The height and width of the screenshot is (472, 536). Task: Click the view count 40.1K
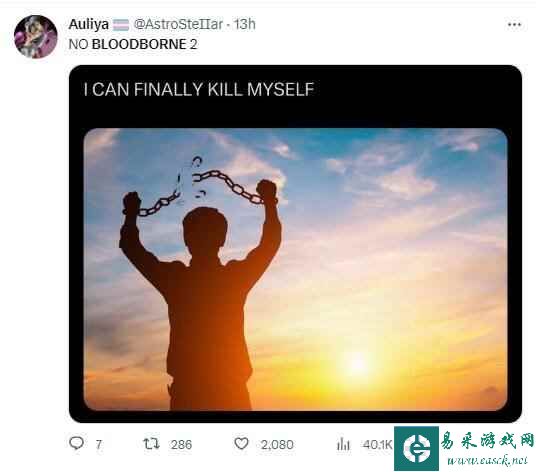coord(377,444)
